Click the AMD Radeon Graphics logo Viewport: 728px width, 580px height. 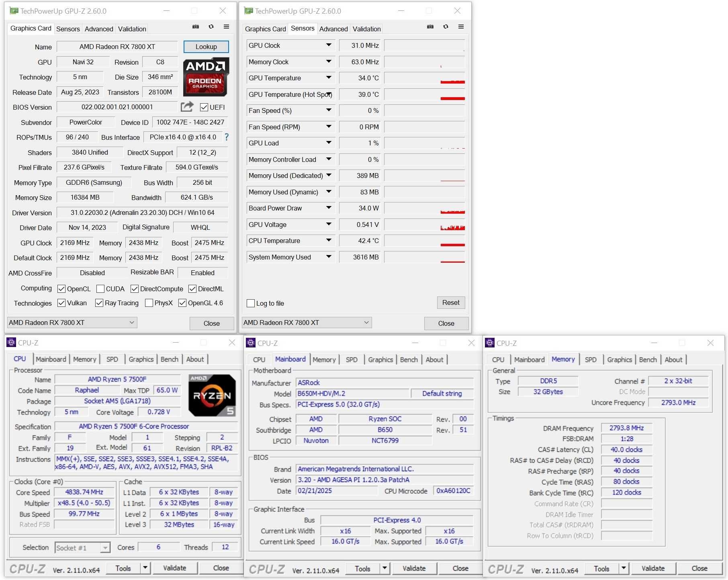[206, 78]
